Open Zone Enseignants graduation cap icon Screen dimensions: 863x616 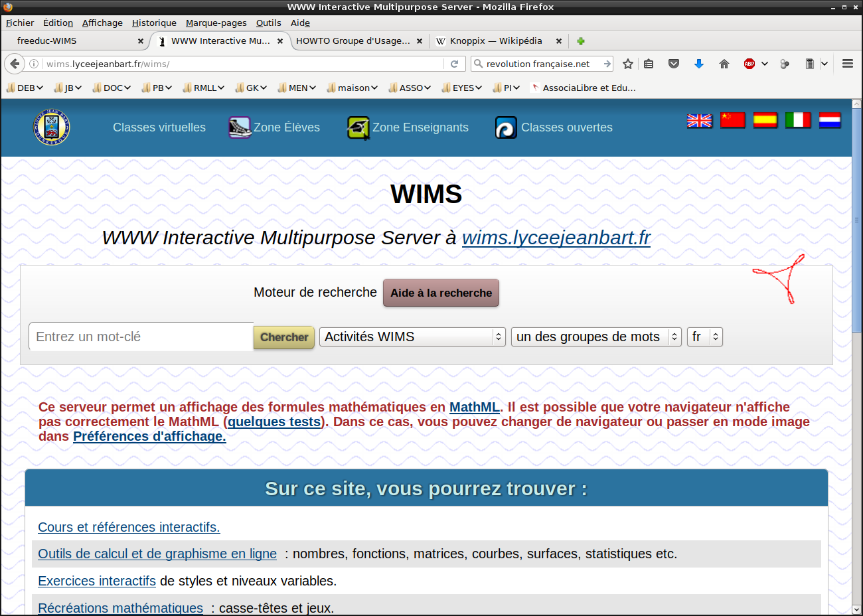pyautogui.click(x=358, y=127)
